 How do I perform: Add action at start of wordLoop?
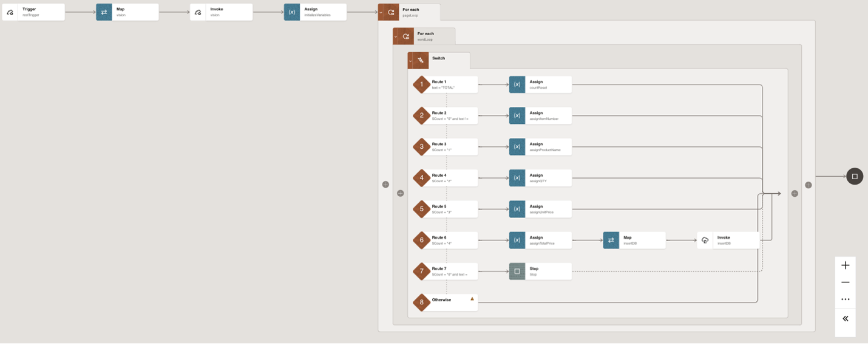pos(400,193)
